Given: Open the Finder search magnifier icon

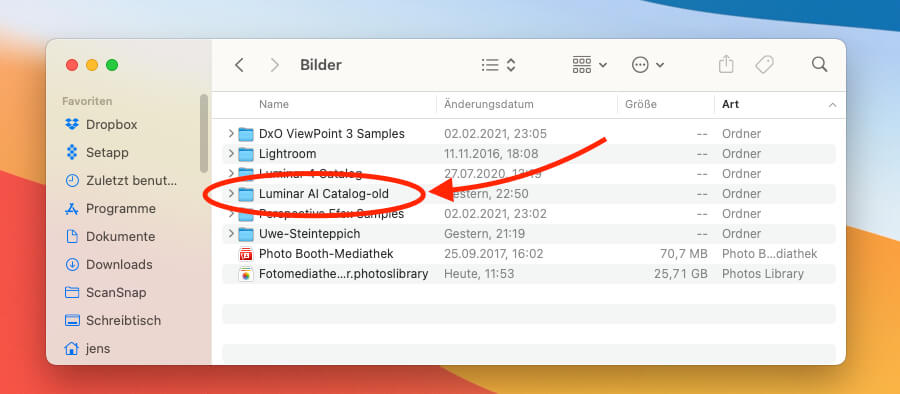Looking at the screenshot, I should click(x=819, y=64).
